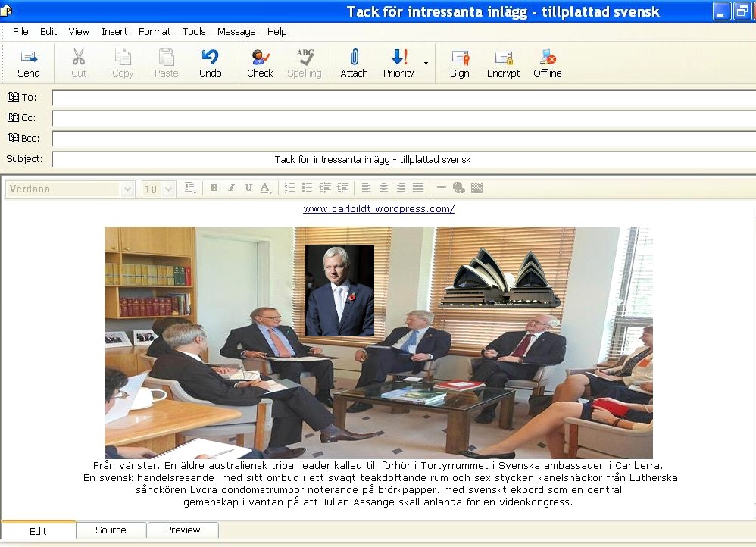The image size is (756, 547).
Task: Click into the Bcc field
Action: pyautogui.click(x=404, y=139)
